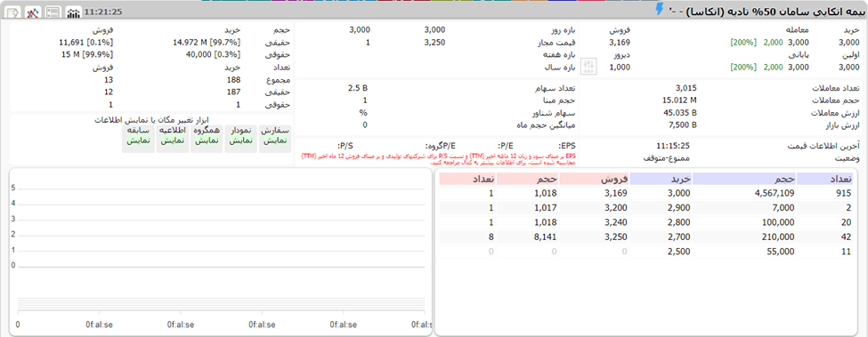Open the price range sliders settings icon
This screenshot has width=868, height=337.
pos(589,67)
